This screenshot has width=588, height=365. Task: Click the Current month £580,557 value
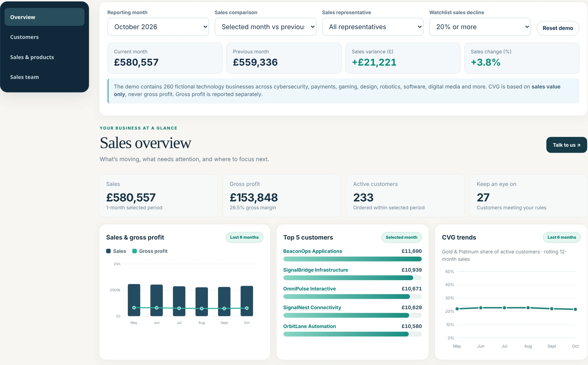tap(136, 62)
